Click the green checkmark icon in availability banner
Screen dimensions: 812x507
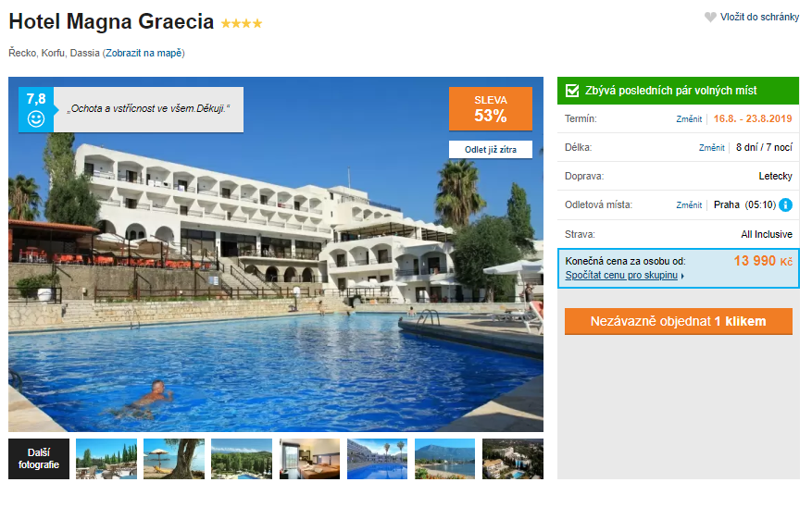click(572, 91)
